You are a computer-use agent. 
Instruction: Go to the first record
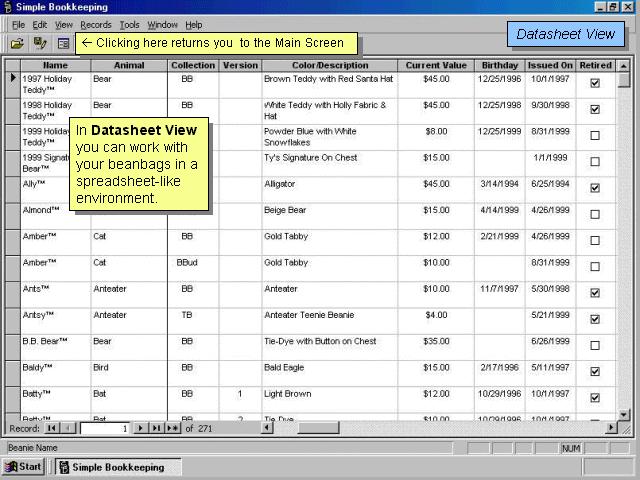coord(52,428)
